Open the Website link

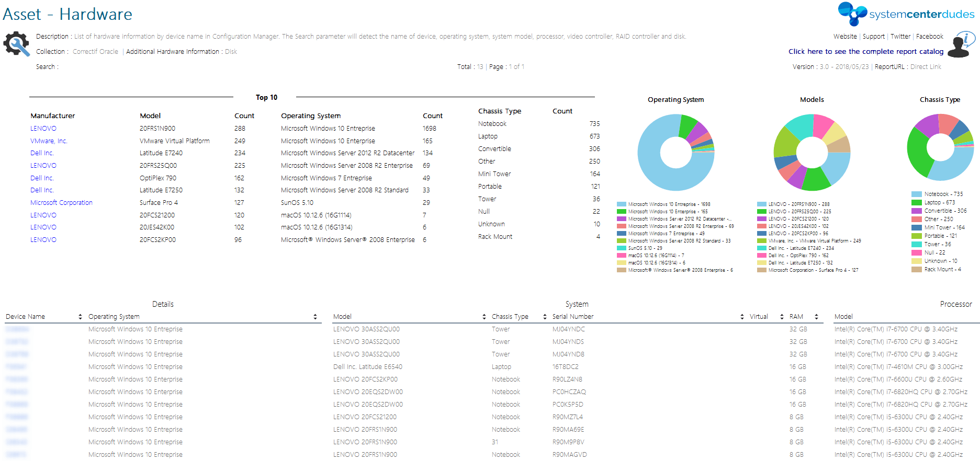845,37
